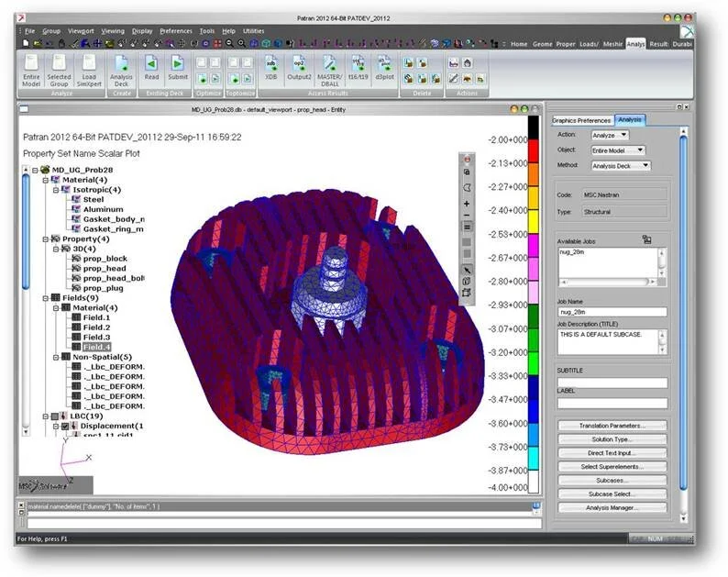Click the plus icon on viewport toolbar
The height and width of the screenshot is (577, 728).
coord(467,204)
